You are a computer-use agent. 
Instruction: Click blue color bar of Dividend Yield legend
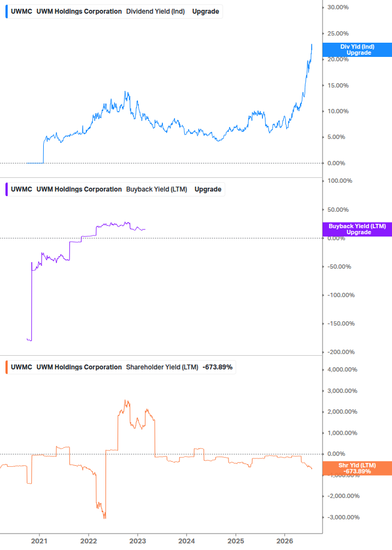[7, 11]
